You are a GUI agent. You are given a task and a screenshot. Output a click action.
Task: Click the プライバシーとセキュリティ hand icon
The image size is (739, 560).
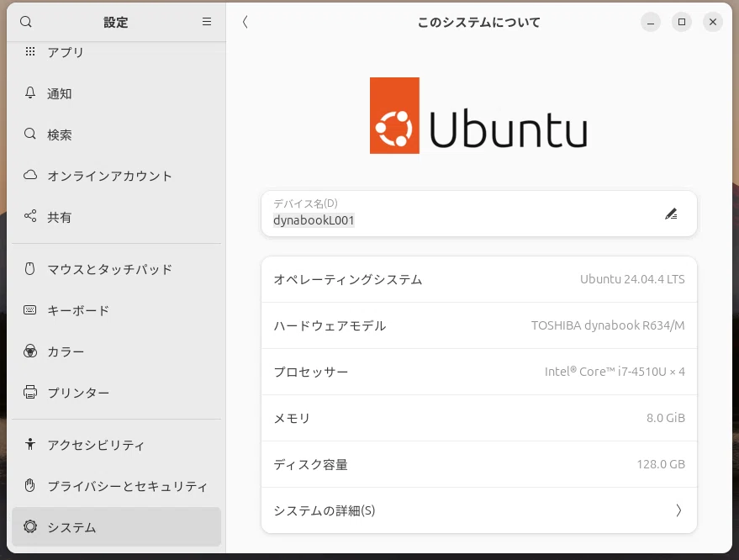click(29, 485)
